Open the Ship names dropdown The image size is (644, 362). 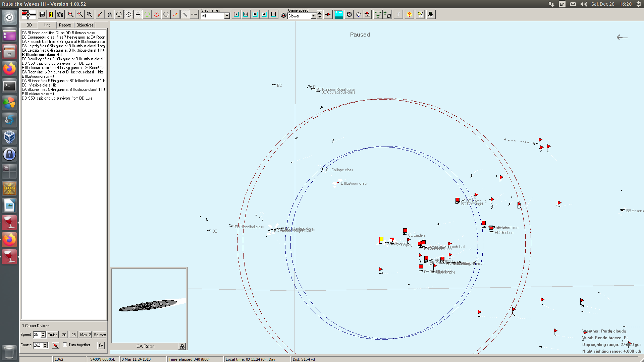pos(227,16)
